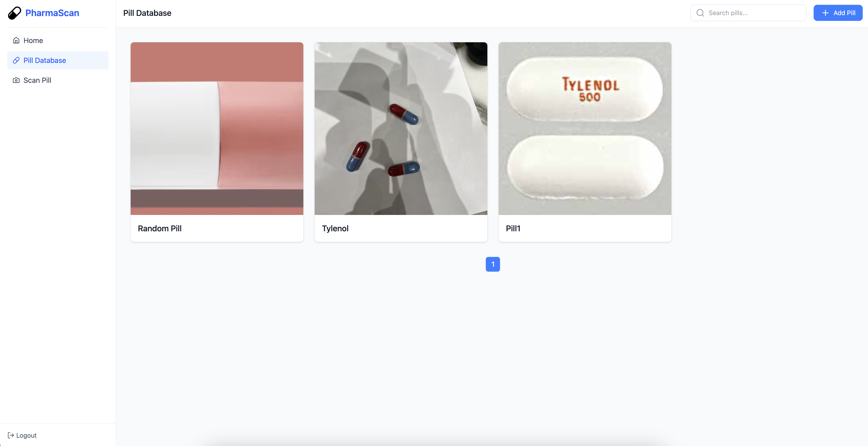Select pagination page 1 button
Image resolution: width=868 pixels, height=446 pixels.
tap(493, 264)
